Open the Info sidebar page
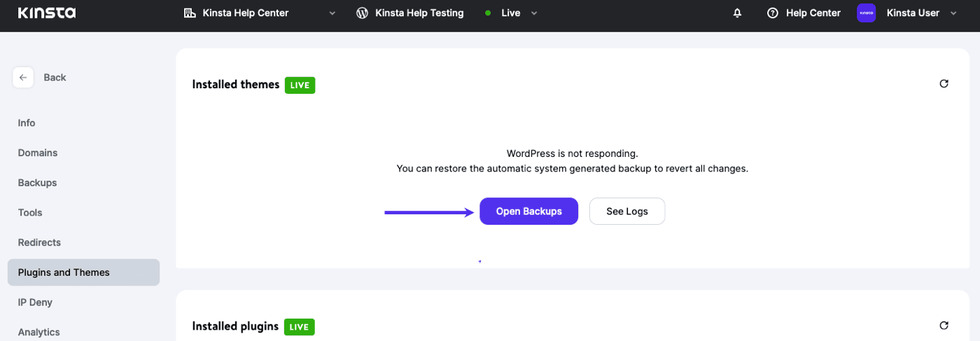The width and height of the screenshot is (980, 341). [27, 123]
